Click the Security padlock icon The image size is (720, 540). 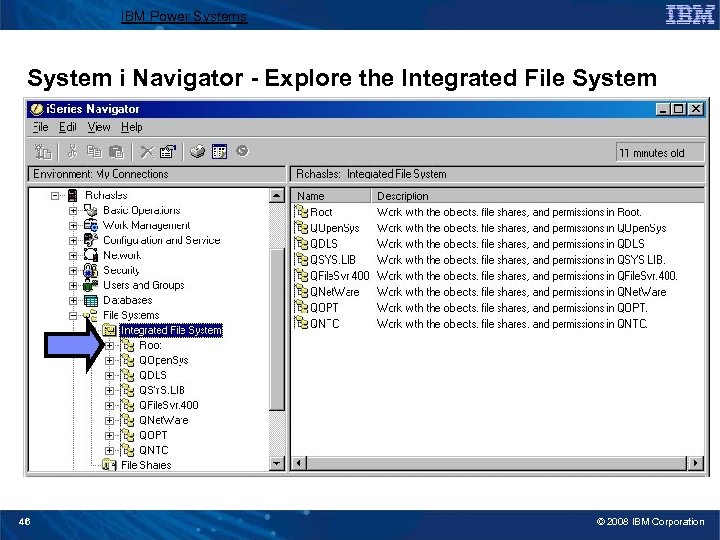point(91,270)
